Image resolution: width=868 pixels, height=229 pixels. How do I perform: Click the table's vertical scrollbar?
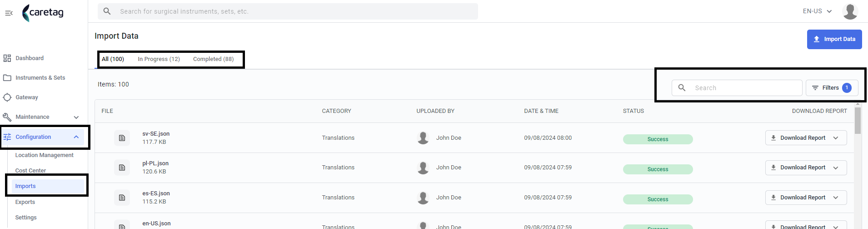[x=858, y=121]
